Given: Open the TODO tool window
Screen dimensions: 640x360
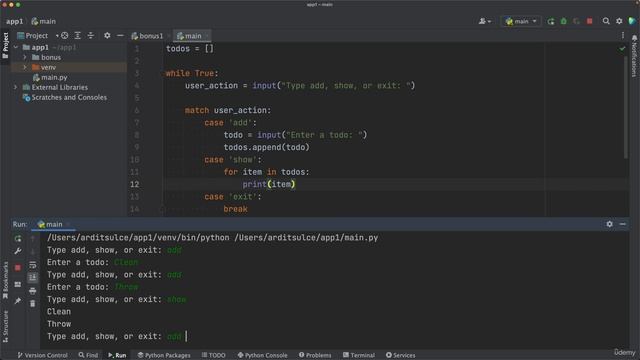Looking at the screenshot, I should 213,355.
